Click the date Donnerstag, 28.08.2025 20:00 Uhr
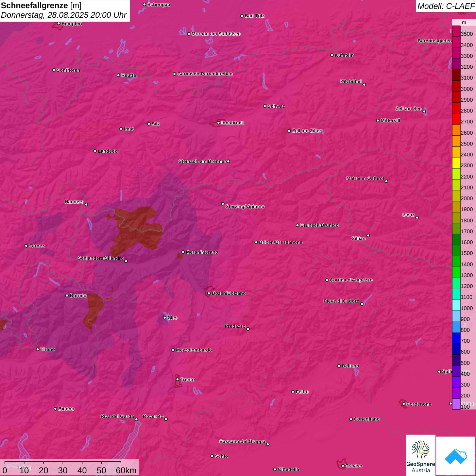The height and width of the screenshot is (476, 476). click(64, 15)
